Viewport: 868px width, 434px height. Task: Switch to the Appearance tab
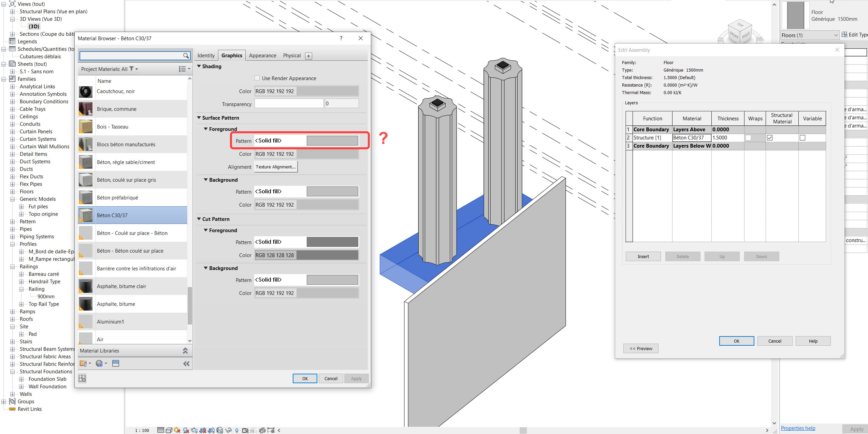click(263, 55)
